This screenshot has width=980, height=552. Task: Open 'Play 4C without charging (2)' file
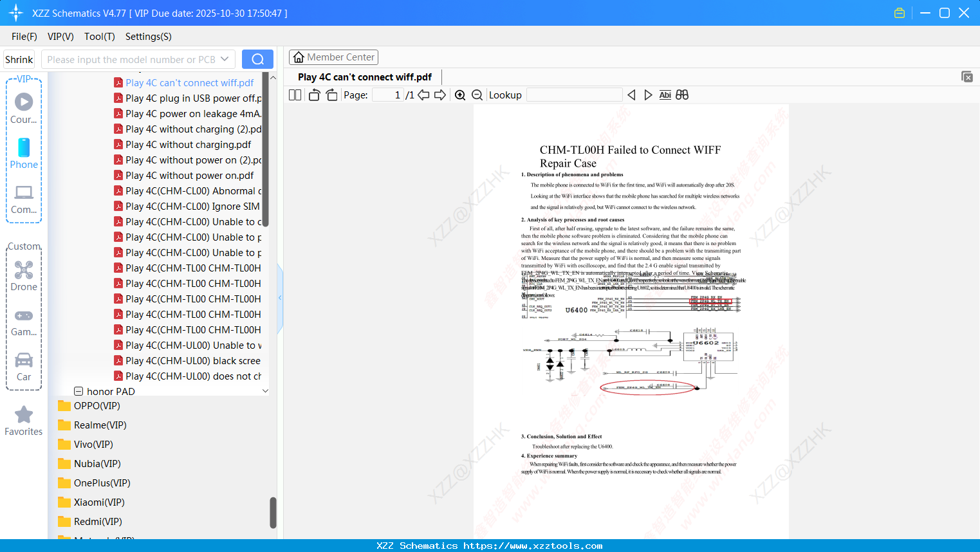click(x=188, y=129)
